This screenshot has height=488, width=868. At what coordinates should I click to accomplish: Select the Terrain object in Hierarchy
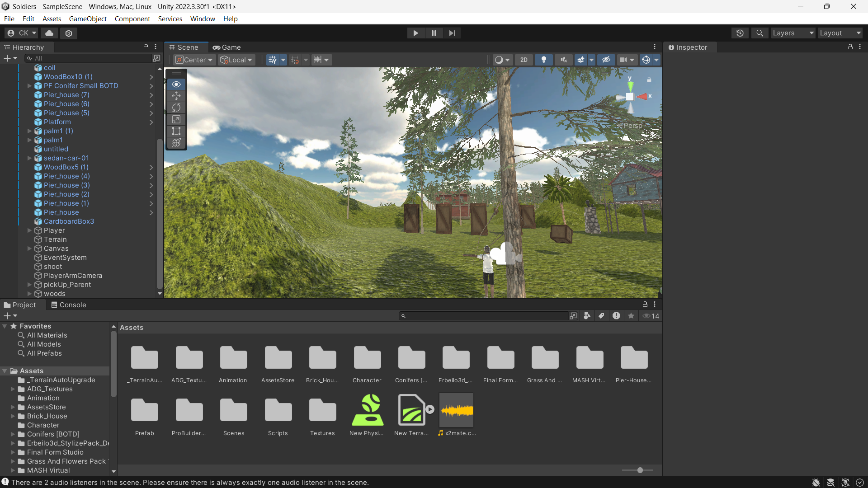[55, 239]
